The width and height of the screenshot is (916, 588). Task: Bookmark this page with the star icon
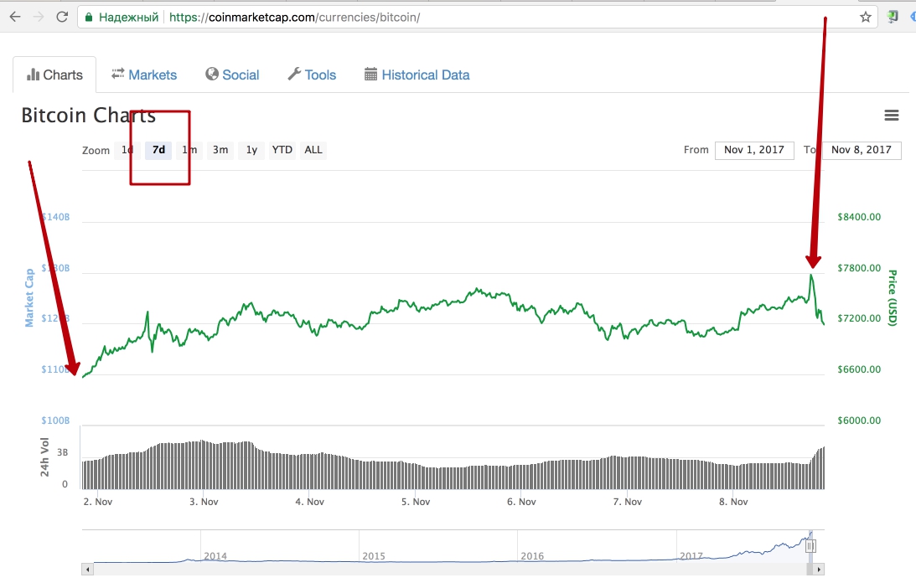[866, 17]
